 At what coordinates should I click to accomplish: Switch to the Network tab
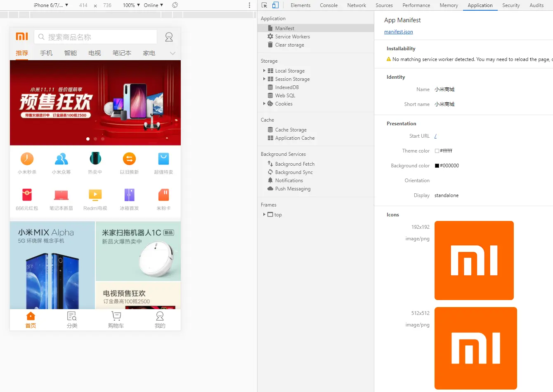[357, 5]
